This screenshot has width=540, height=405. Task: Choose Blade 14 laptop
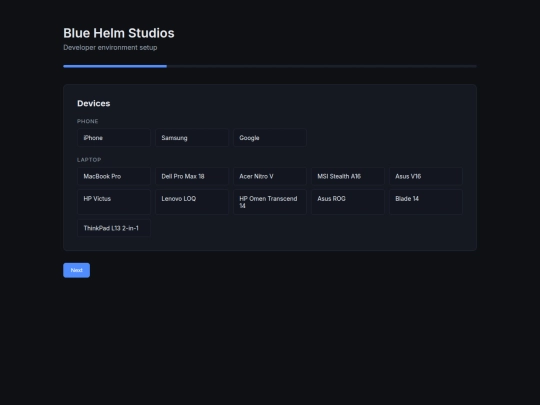(426, 202)
